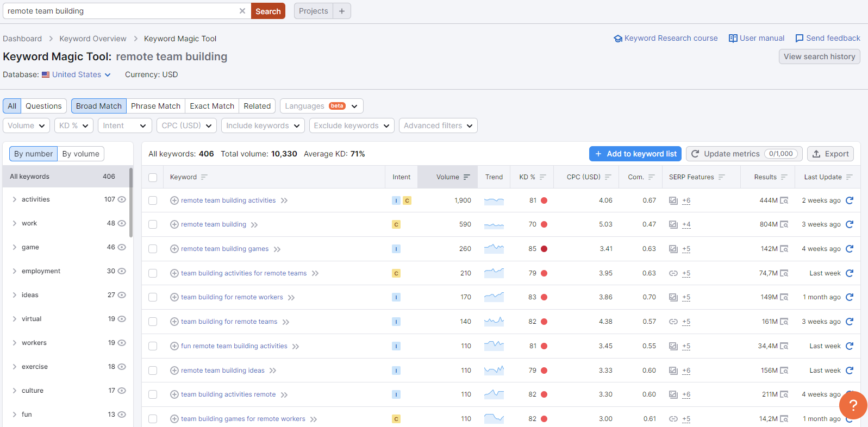
Task: Sort by Results column sort icon
Action: (x=784, y=177)
